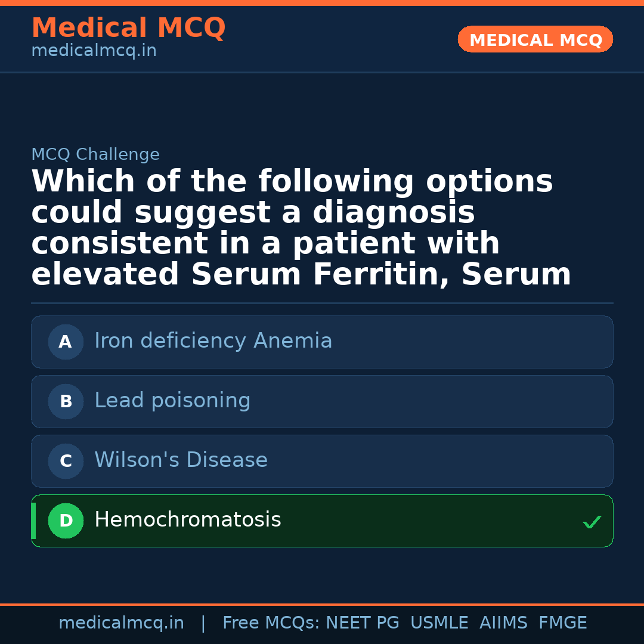Click the green D circle icon

click(x=66, y=521)
